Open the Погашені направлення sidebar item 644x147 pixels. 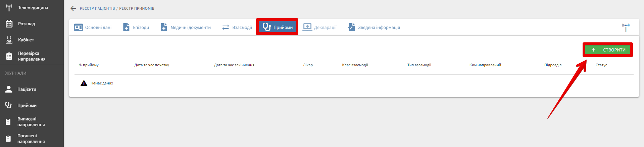[x=31, y=139]
